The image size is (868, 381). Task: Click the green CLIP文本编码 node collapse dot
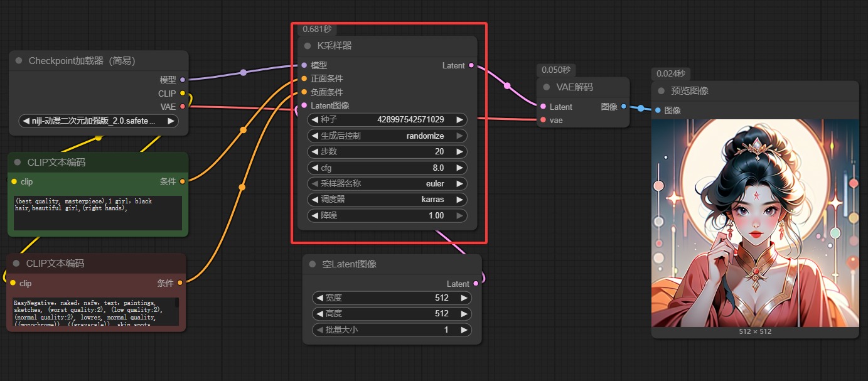point(17,163)
